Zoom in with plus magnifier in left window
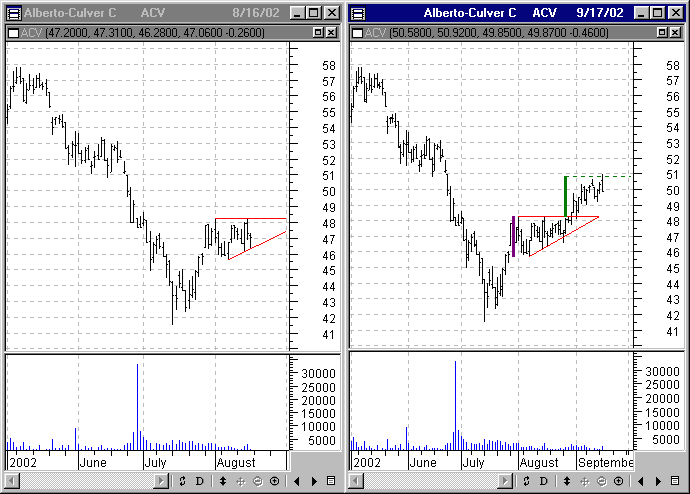This screenshot has width=690, height=494. pyautogui.click(x=275, y=481)
